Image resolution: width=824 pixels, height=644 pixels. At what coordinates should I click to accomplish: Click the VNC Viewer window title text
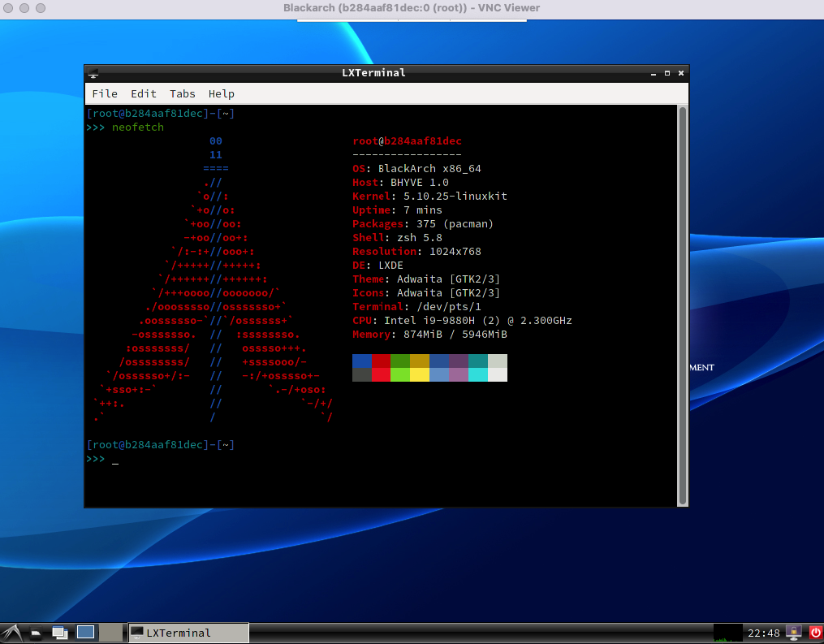(412, 8)
